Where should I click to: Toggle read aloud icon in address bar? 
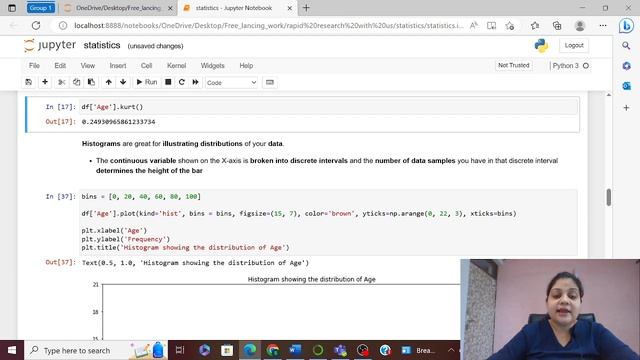tap(474, 25)
